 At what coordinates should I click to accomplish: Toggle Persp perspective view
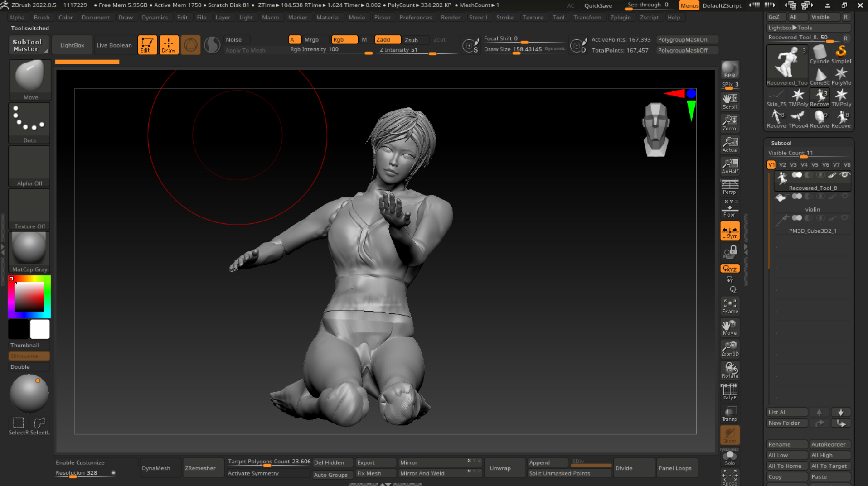pos(729,187)
